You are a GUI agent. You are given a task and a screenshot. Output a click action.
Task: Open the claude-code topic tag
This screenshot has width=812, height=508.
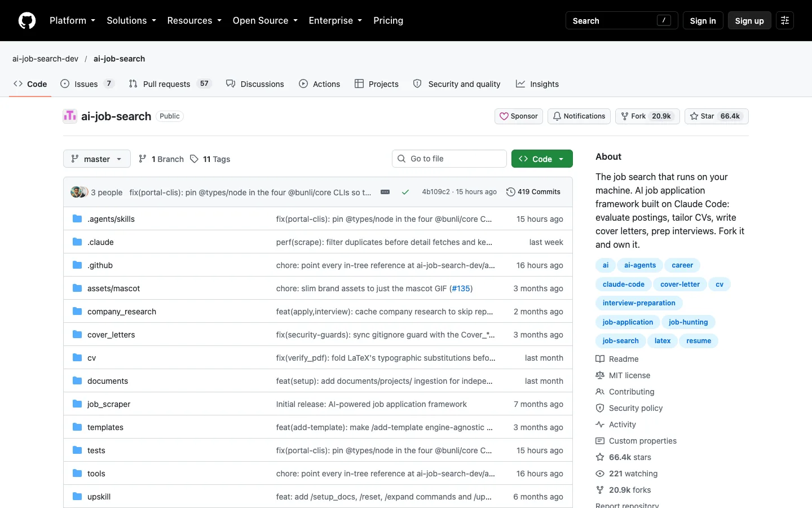click(624, 284)
